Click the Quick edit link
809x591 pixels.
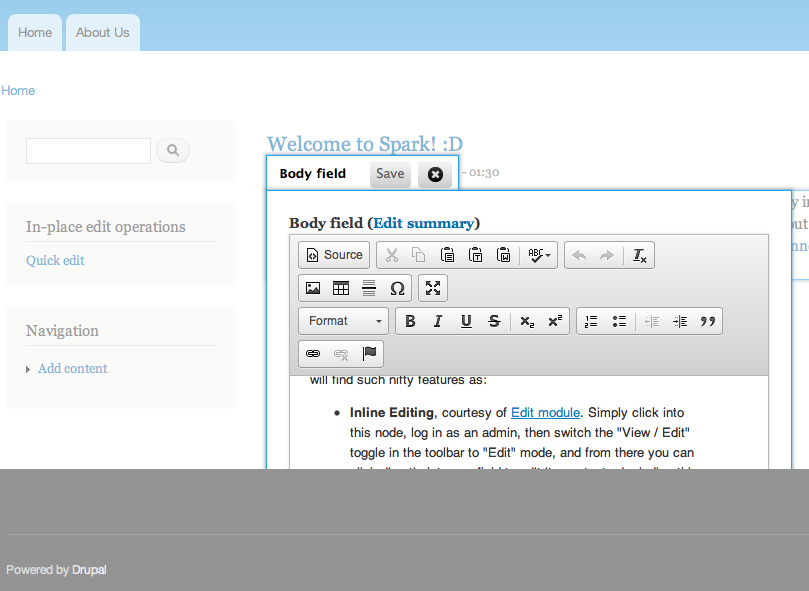point(55,260)
